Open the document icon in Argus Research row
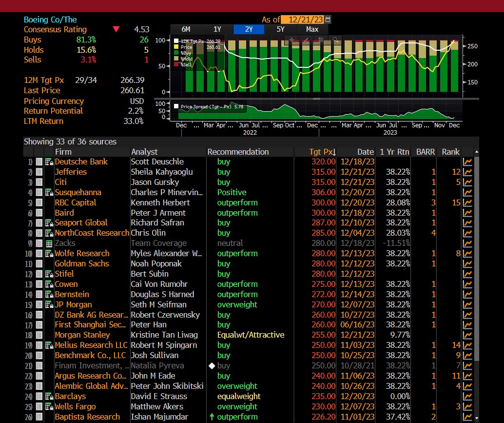Viewport: 504px width, 423px height. click(x=39, y=376)
